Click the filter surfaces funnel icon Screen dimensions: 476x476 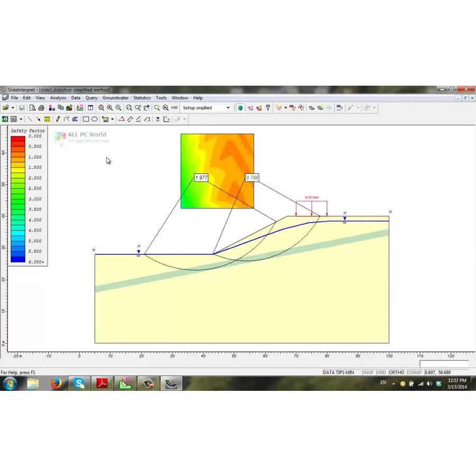point(268,108)
